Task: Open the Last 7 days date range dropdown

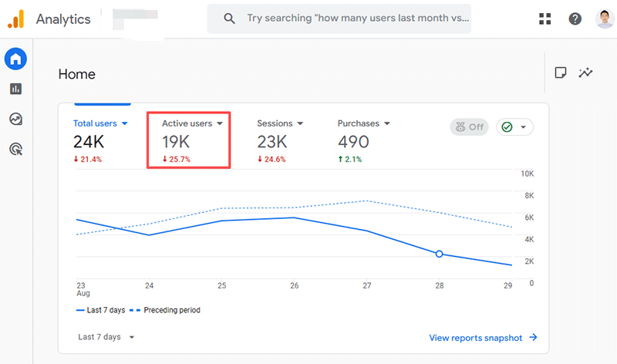Action: tap(106, 337)
